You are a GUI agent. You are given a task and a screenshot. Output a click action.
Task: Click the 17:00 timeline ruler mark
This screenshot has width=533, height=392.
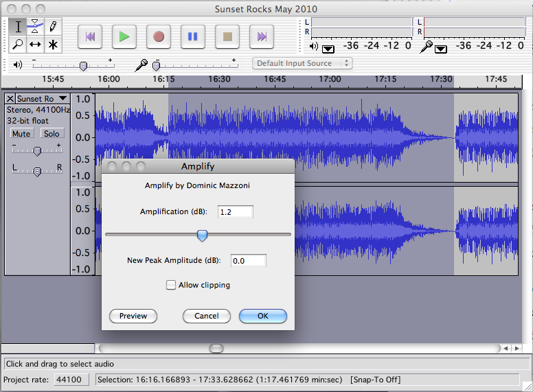coord(330,79)
